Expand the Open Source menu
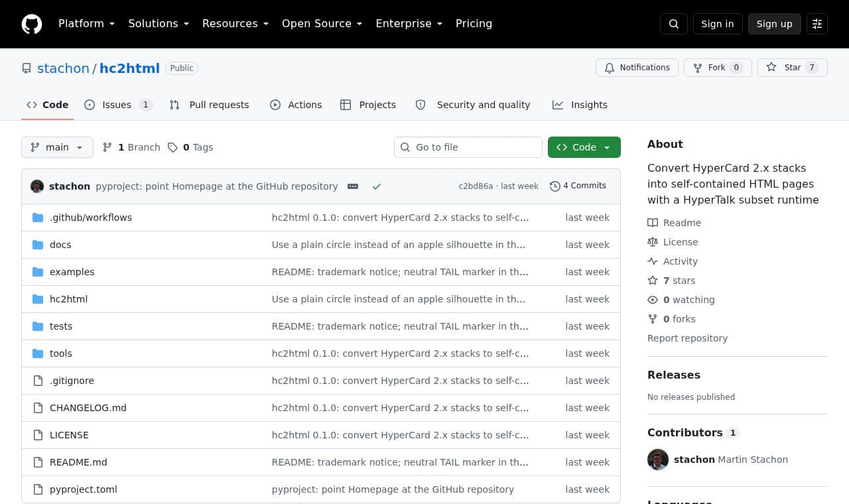 coord(322,24)
